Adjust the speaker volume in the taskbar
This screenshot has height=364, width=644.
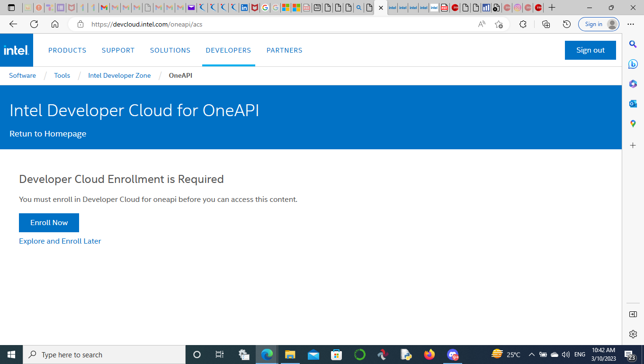[566, 354]
